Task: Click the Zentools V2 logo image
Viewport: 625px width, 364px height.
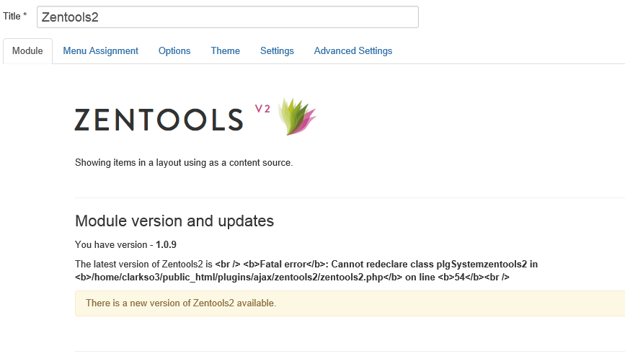Action: tap(195, 117)
